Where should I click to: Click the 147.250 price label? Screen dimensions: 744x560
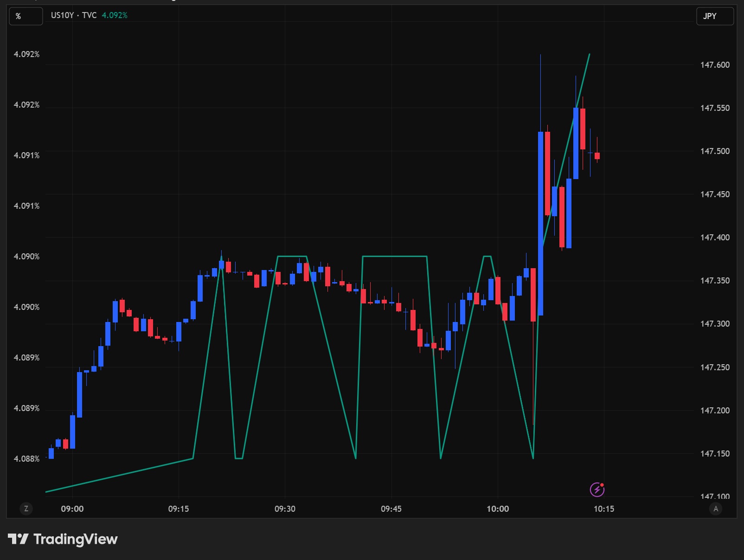(x=715, y=367)
